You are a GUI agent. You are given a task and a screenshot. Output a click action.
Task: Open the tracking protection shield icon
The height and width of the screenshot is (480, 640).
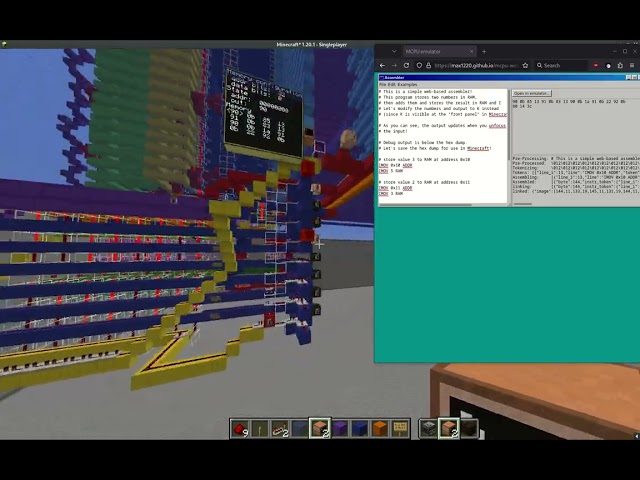coord(419,65)
